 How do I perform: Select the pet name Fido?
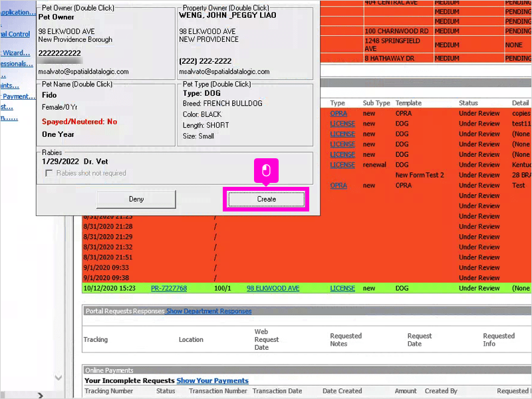(x=49, y=95)
